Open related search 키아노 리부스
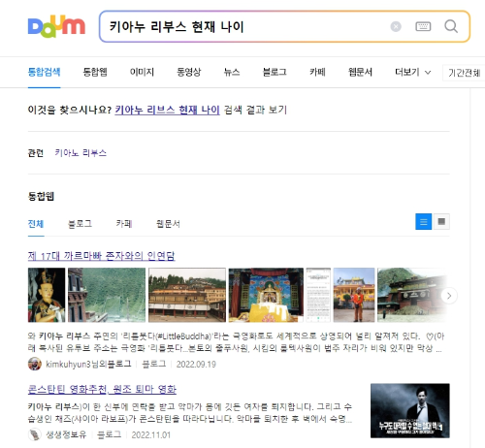The image size is (485, 448). [x=81, y=153]
